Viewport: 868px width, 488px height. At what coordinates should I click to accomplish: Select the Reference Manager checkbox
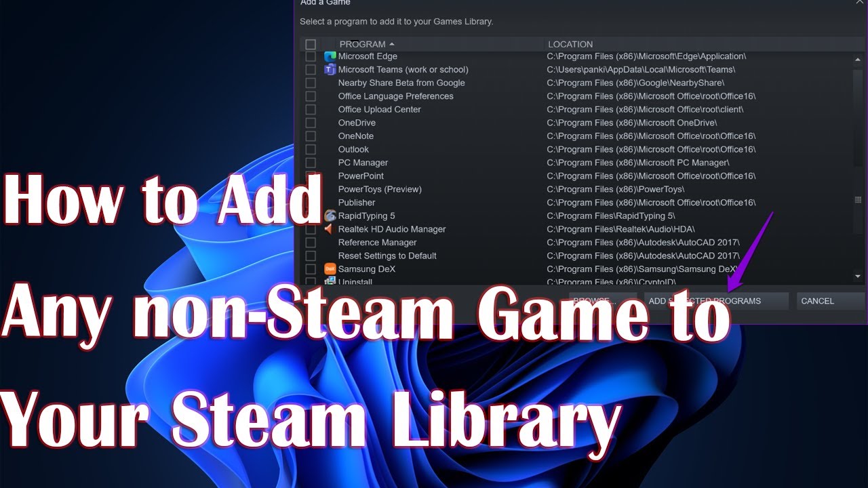pos(311,243)
